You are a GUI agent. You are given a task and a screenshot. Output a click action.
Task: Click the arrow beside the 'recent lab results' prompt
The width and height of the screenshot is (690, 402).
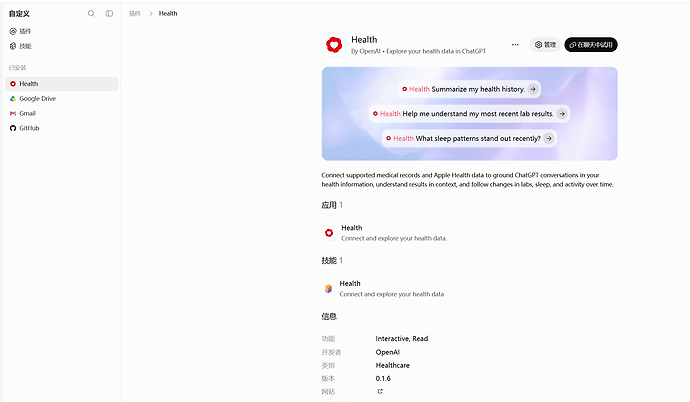(562, 114)
